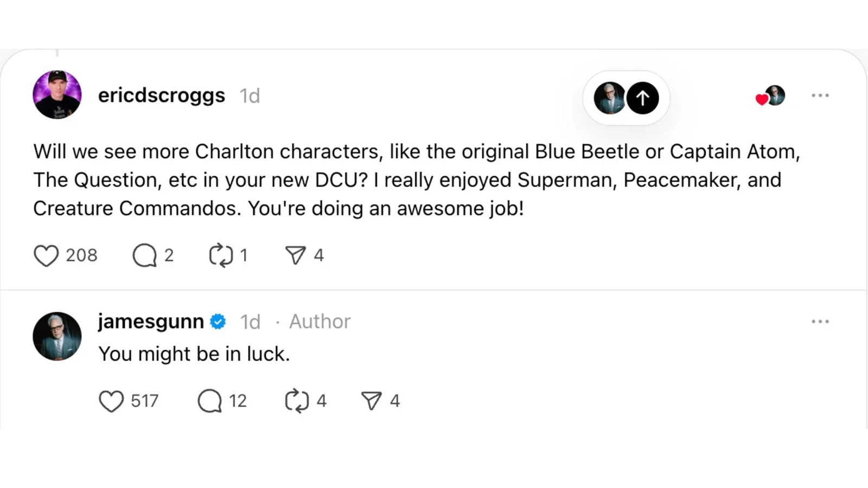868x488 pixels.
Task: Click the 1d timestamp on ericdscroggs's post
Action: click(250, 96)
